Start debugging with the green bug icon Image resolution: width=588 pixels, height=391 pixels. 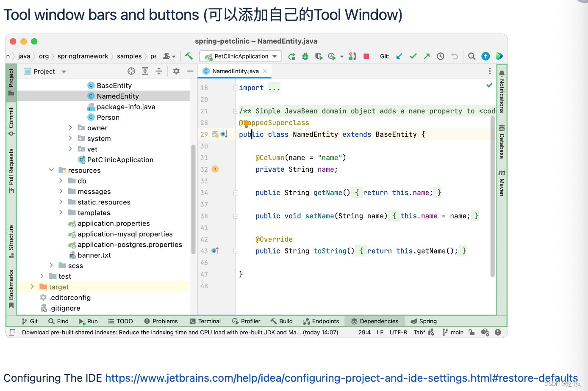click(x=305, y=56)
